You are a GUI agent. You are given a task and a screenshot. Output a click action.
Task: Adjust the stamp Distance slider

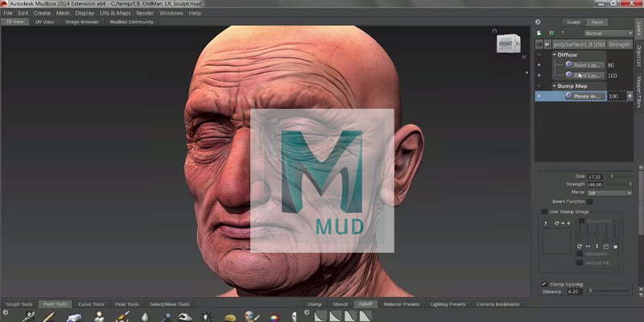[607, 291]
